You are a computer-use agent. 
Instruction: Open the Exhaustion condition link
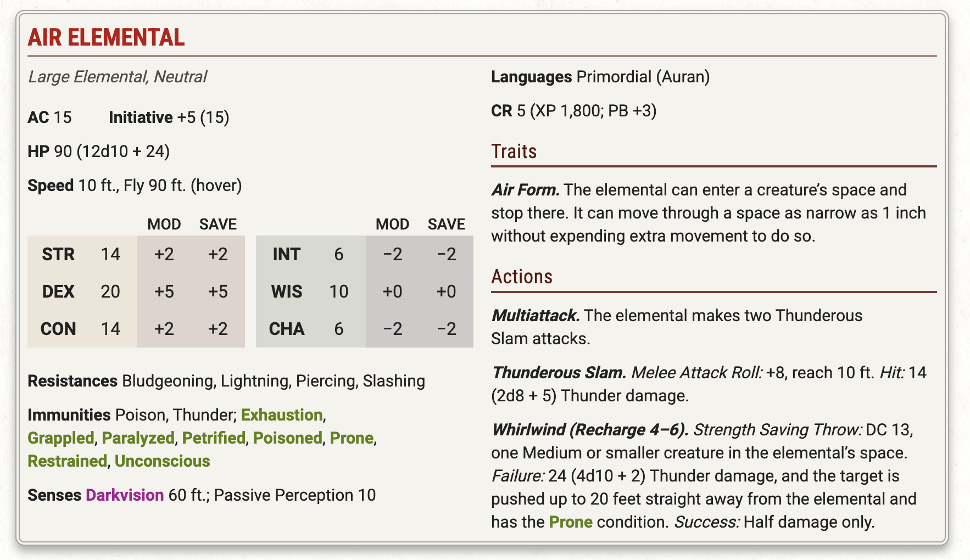(x=282, y=415)
